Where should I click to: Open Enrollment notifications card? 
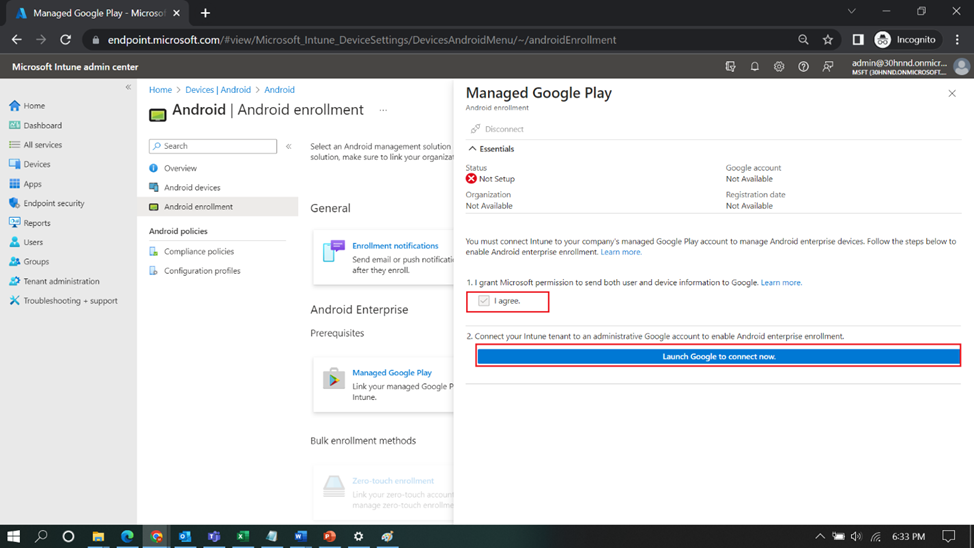[395, 245]
